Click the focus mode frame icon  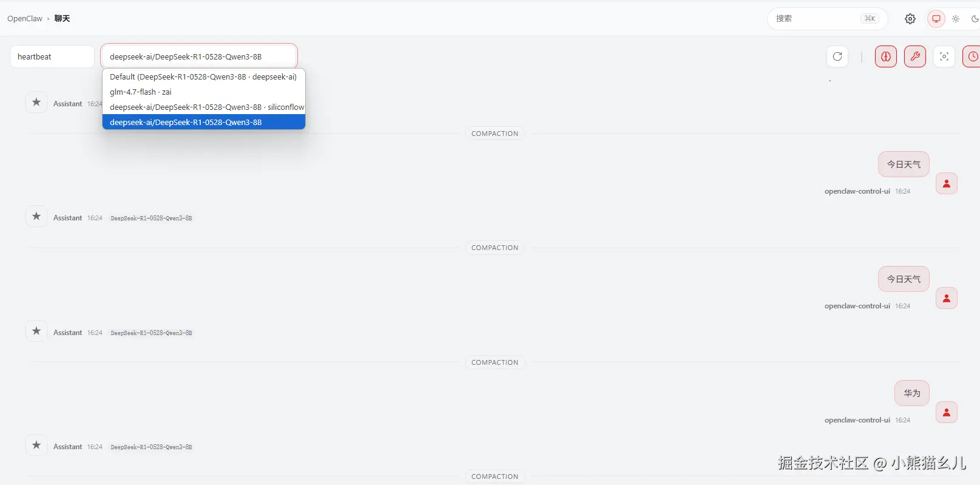click(x=944, y=56)
